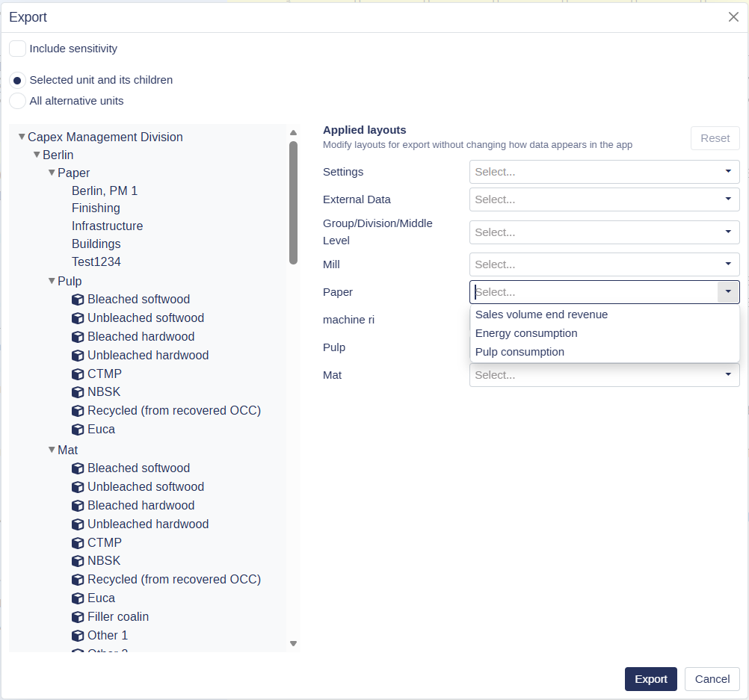Click cube icon of Mat's NBSK item
Image resolution: width=749 pixels, height=700 pixels.
pos(78,561)
